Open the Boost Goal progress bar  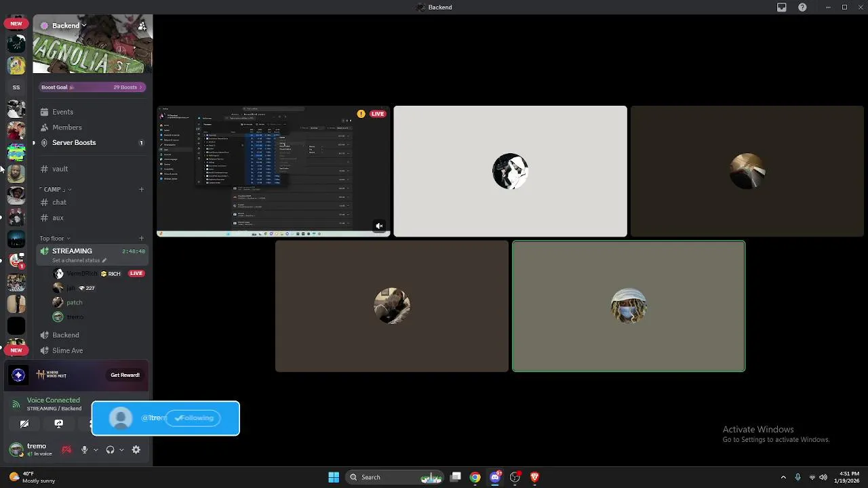pyautogui.click(x=92, y=87)
